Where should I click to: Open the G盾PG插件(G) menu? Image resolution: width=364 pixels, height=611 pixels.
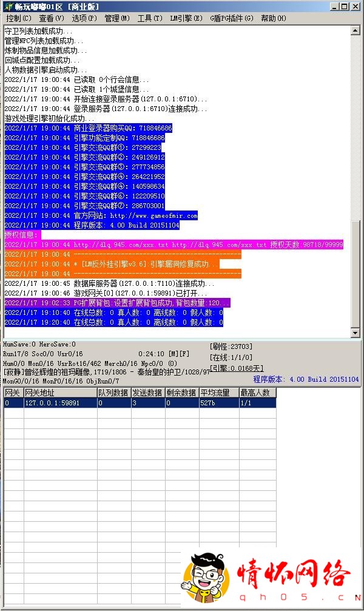(232, 18)
